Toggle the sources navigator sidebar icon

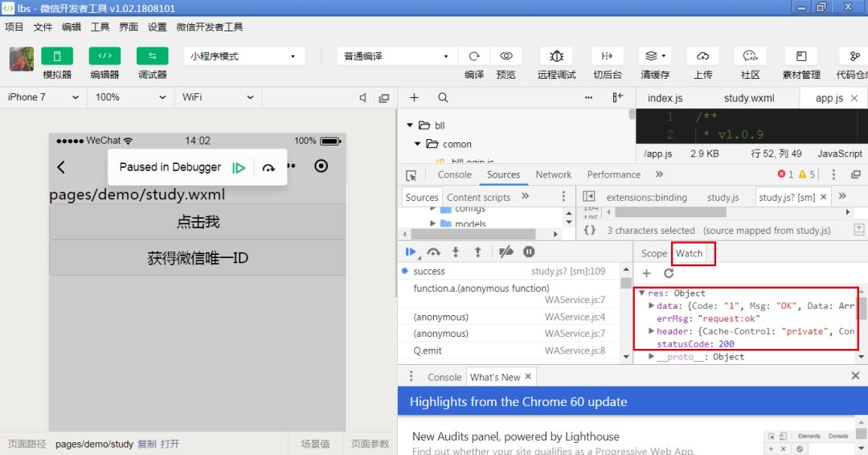[x=589, y=196]
